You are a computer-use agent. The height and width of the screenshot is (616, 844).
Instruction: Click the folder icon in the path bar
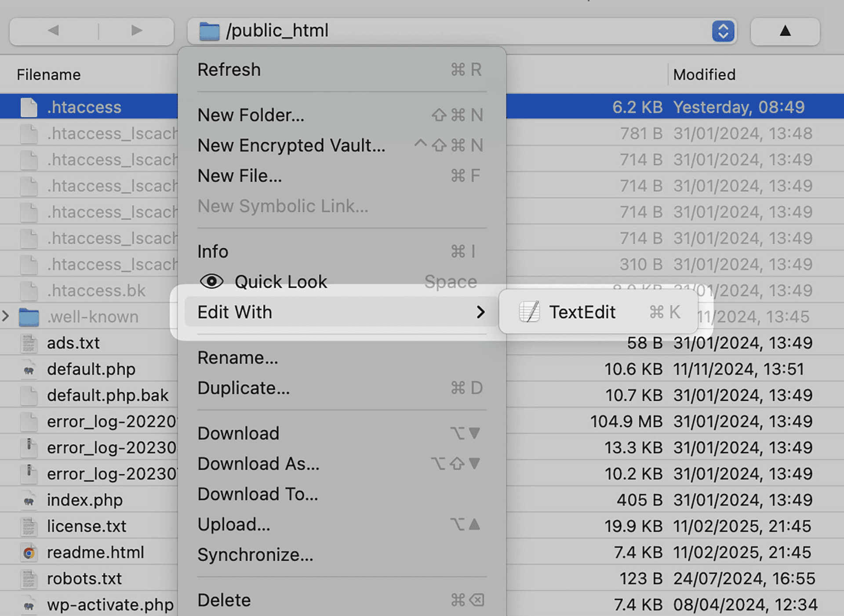[x=210, y=30]
